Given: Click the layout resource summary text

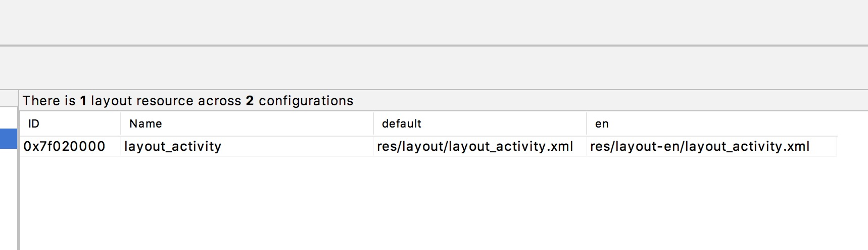Looking at the screenshot, I should (x=187, y=101).
